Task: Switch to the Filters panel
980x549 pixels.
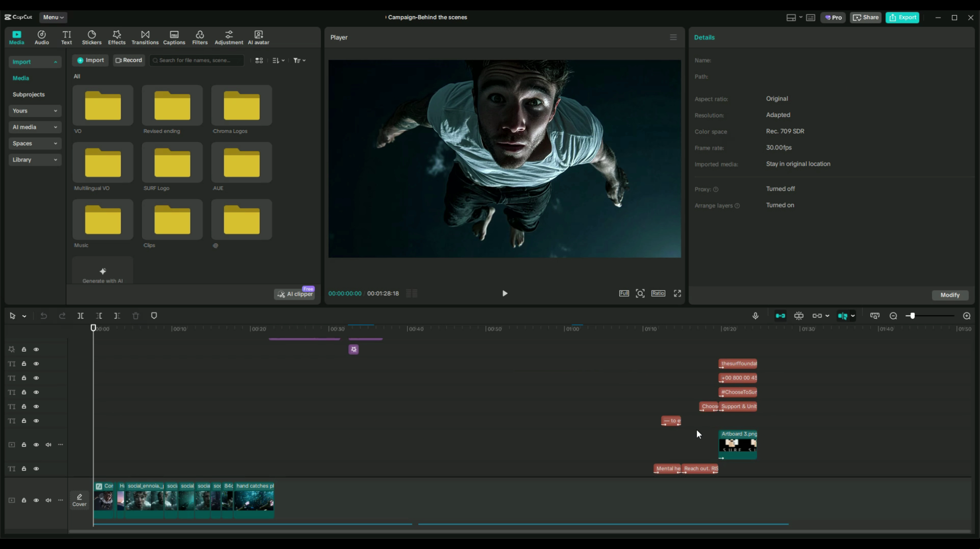Action: point(200,37)
